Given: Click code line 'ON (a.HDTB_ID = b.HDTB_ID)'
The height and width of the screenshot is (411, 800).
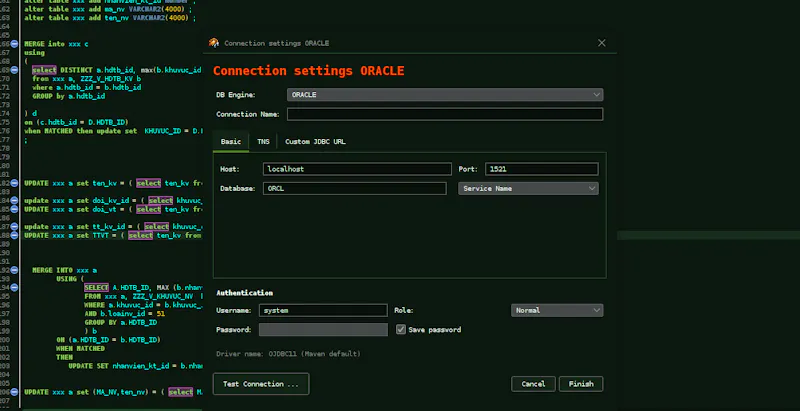Looking at the screenshot, I should [x=109, y=340].
